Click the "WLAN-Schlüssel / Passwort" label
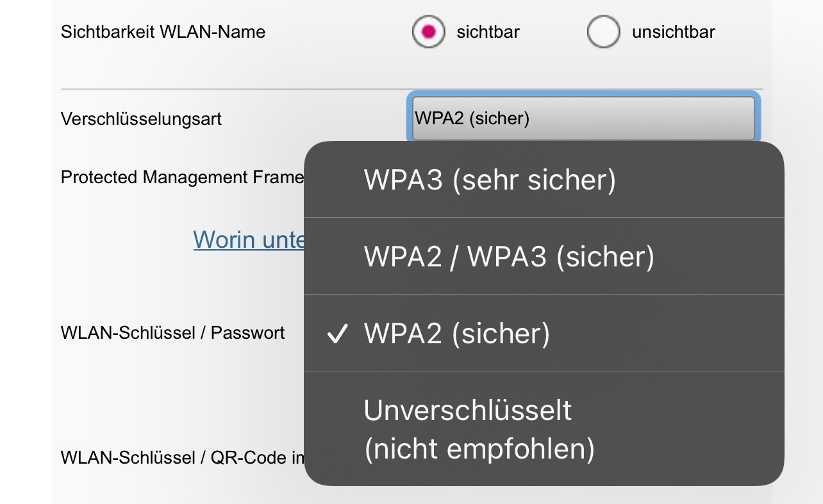 (172, 333)
